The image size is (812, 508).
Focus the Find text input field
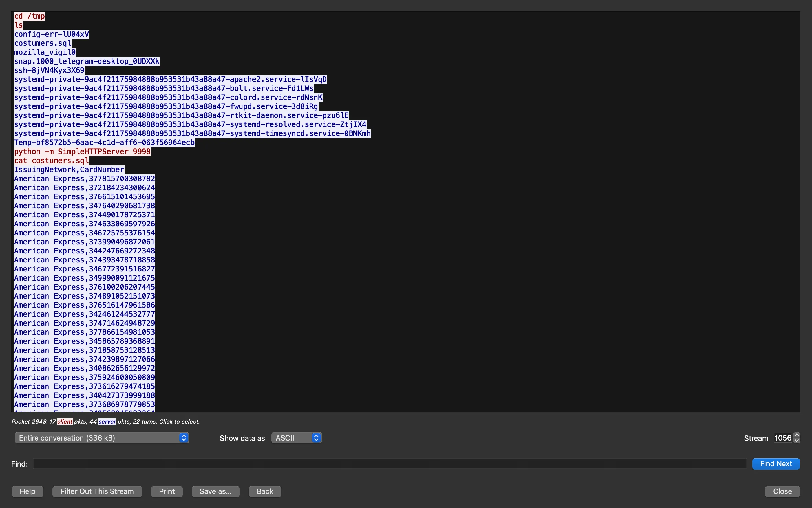point(390,464)
